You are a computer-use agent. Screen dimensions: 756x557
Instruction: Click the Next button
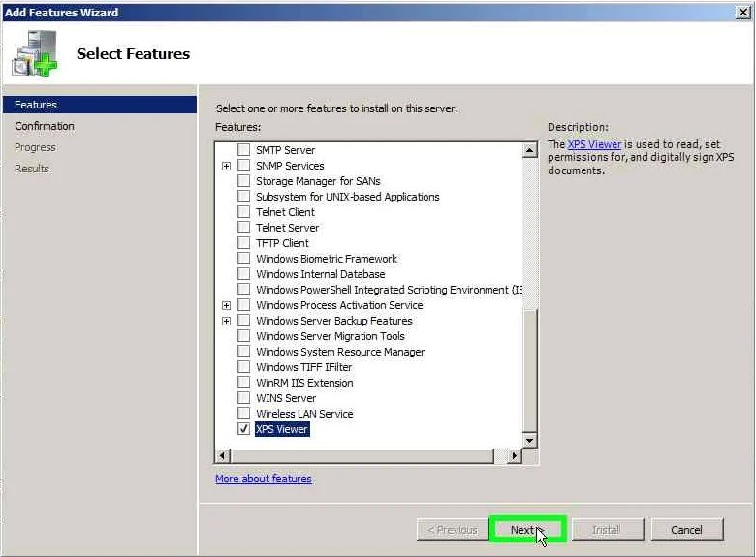[527, 530]
